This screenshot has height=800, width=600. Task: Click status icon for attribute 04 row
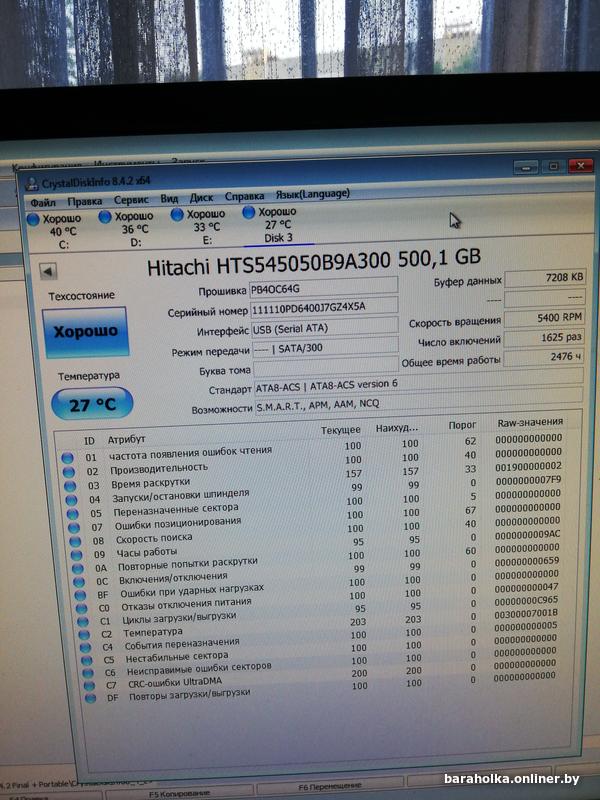(x=71, y=500)
